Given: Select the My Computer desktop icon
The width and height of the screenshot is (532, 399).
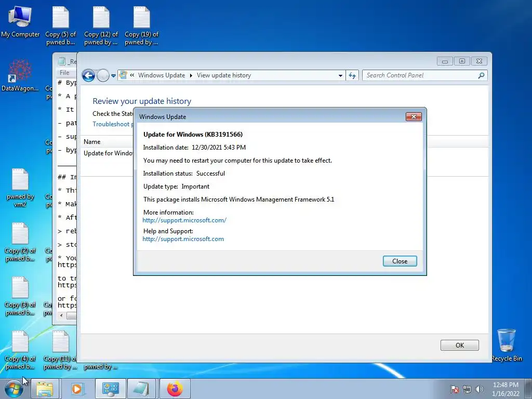Looking at the screenshot, I should (20, 22).
